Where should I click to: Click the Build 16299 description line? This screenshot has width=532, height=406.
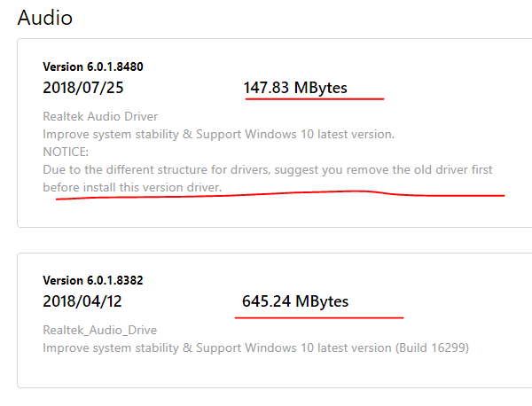256,348
